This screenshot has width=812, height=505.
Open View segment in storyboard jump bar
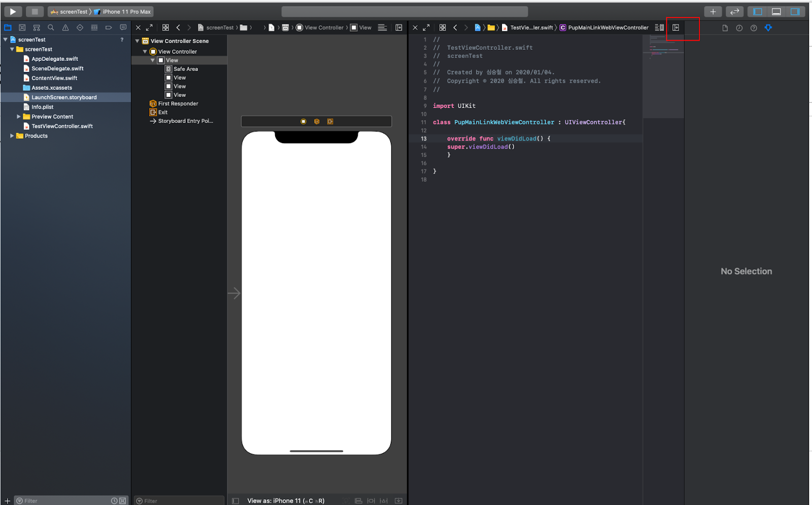pos(361,27)
